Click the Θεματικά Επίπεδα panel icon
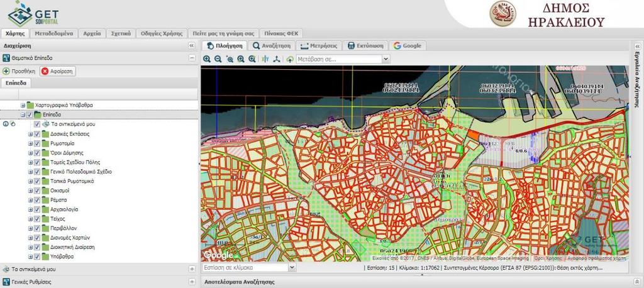The height and width of the screenshot is (288, 644). pyautogui.click(x=6, y=58)
